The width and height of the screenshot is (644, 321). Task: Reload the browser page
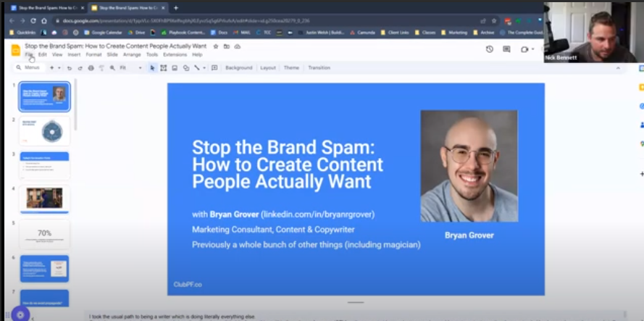33,20
